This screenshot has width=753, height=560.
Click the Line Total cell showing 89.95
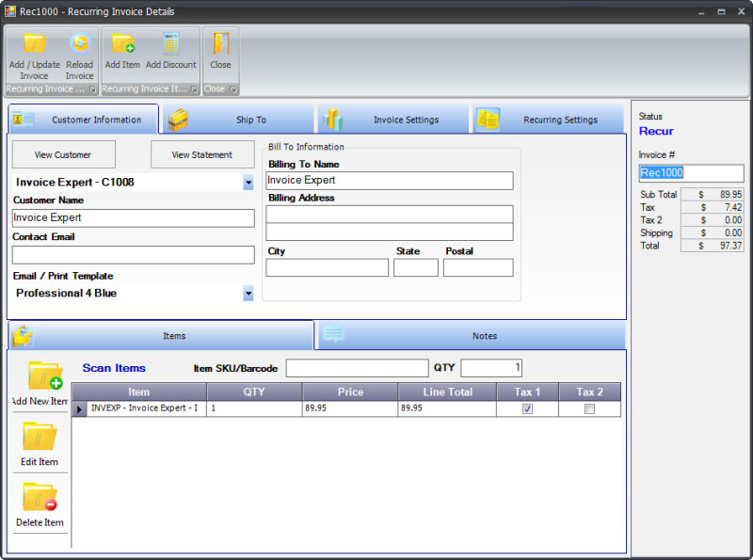coord(448,408)
